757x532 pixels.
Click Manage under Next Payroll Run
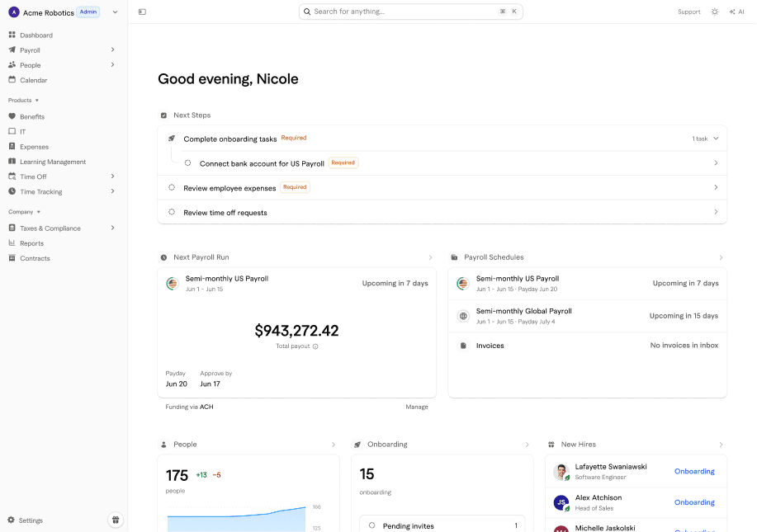point(417,407)
